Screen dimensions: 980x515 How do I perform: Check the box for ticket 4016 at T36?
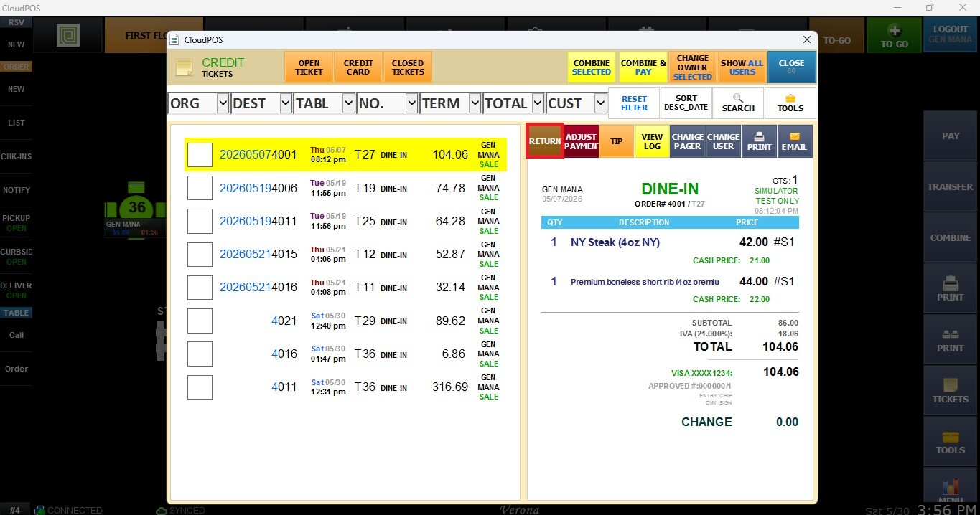200,354
